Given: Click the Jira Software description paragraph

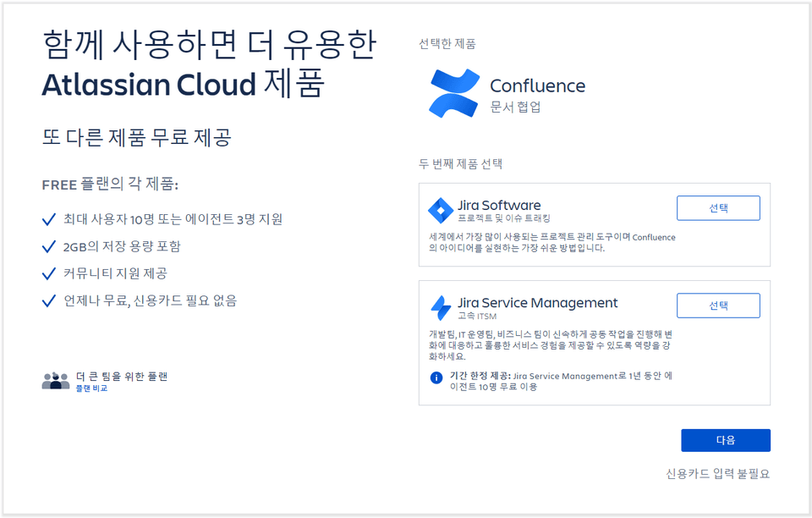Looking at the screenshot, I should (551, 243).
